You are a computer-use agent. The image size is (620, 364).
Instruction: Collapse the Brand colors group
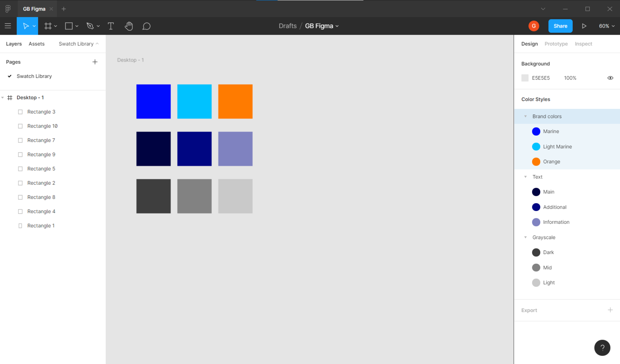pyautogui.click(x=526, y=116)
